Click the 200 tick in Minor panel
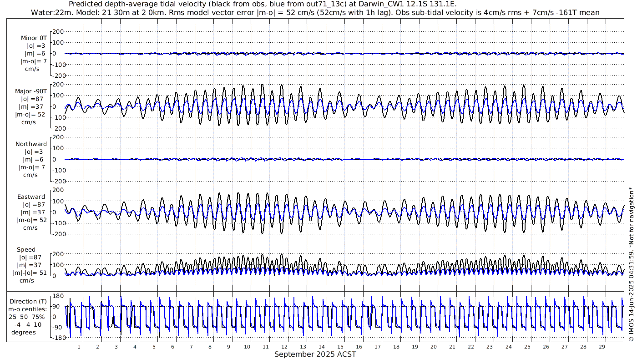 (58, 32)
